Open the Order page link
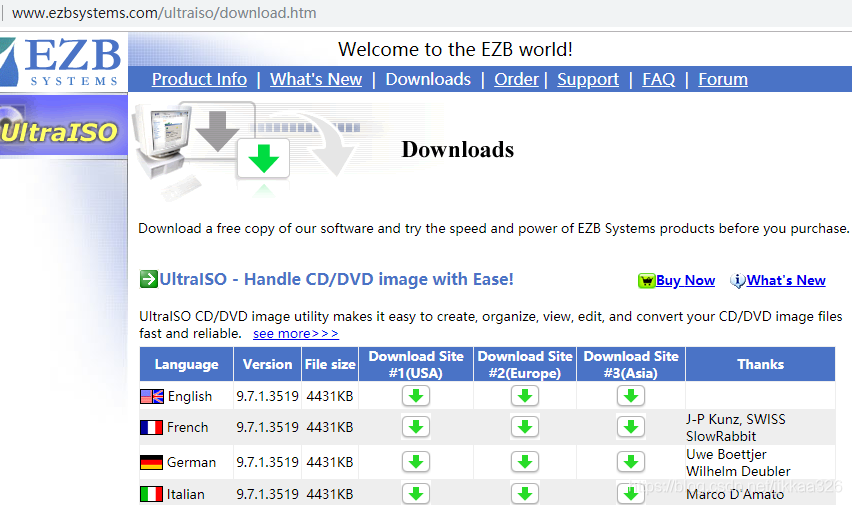 [516, 79]
